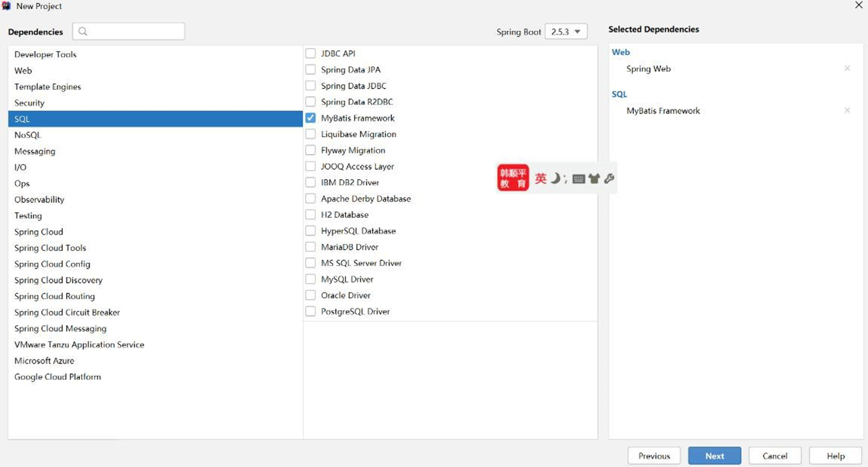Select the Developer Tools category
Screen dimensions: 868x467
click(45, 54)
